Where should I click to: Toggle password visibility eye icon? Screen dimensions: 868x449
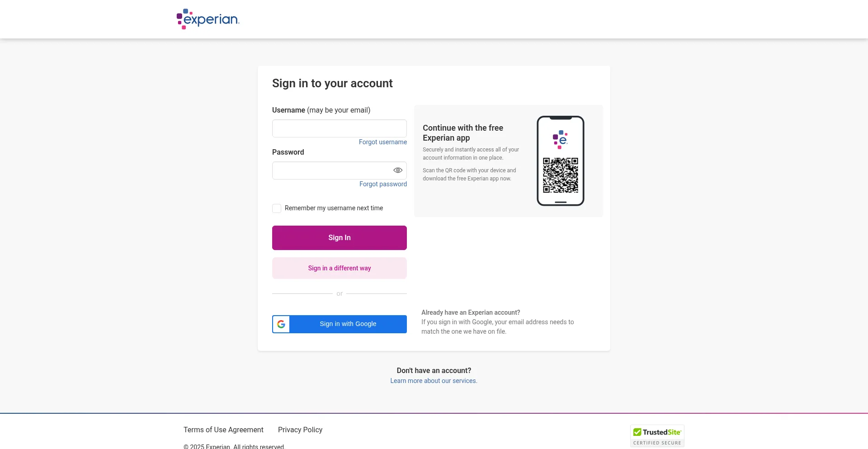point(398,170)
